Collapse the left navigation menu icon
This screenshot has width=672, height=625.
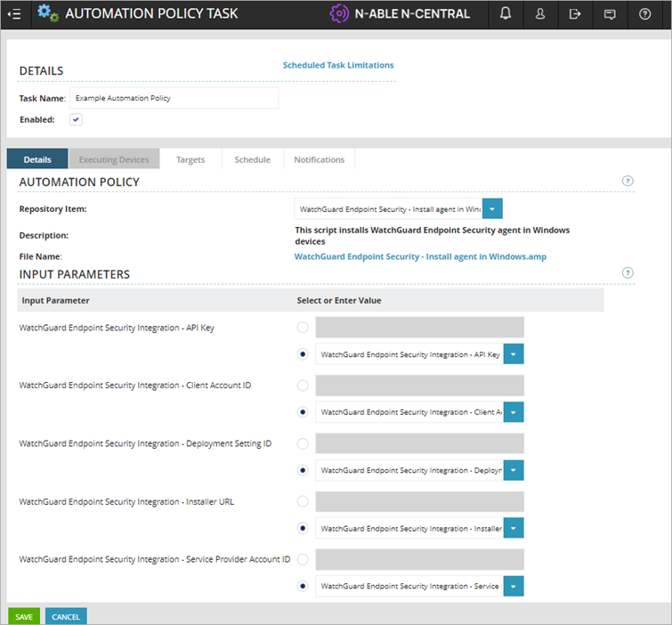pos(14,14)
